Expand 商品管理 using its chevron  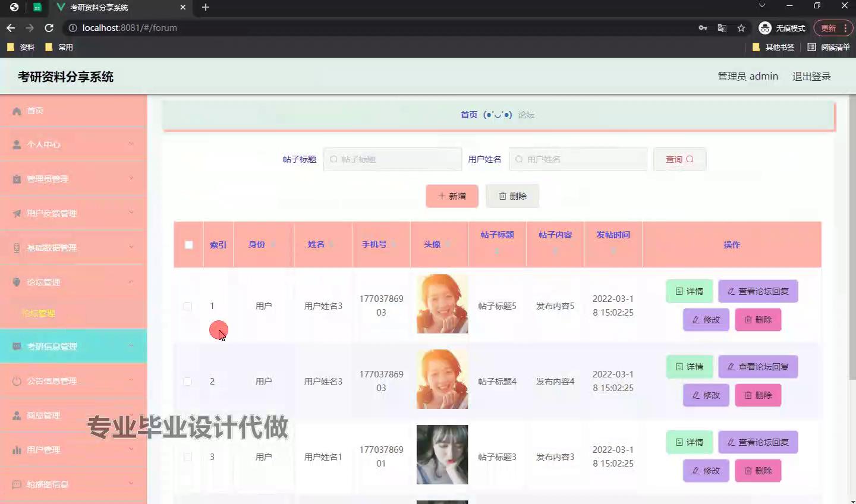pyautogui.click(x=131, y=414)
